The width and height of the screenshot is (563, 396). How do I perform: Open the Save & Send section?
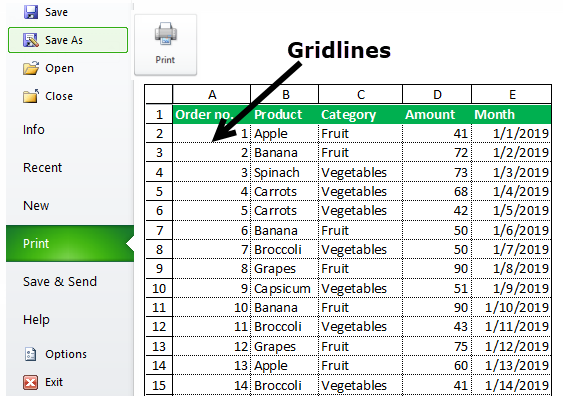[60, 281]
